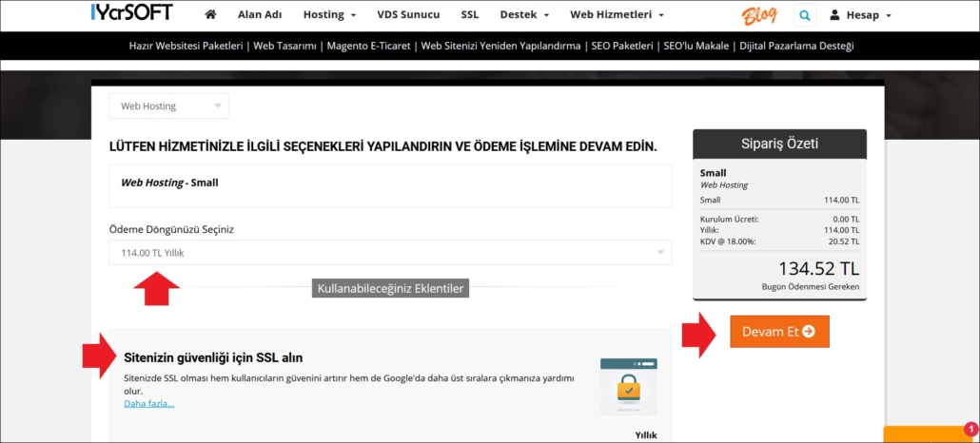
Task: Open the SEO Paketleri link
Action: (622, 46)
